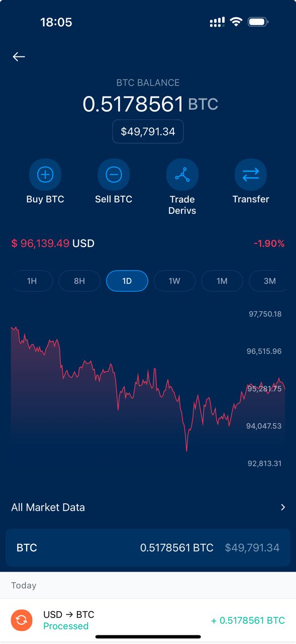
Task: Tap the $49,791.34 balance button
Action: [x=148, y=131]
